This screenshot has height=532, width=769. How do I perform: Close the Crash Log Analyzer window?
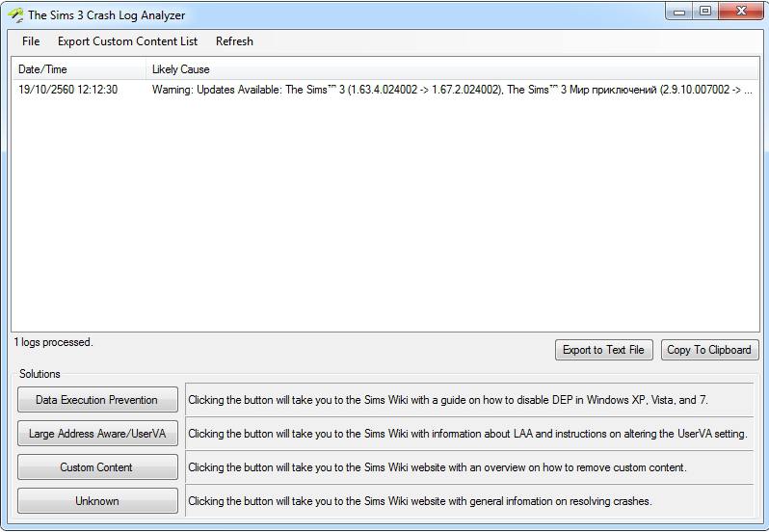pos(740,12)
